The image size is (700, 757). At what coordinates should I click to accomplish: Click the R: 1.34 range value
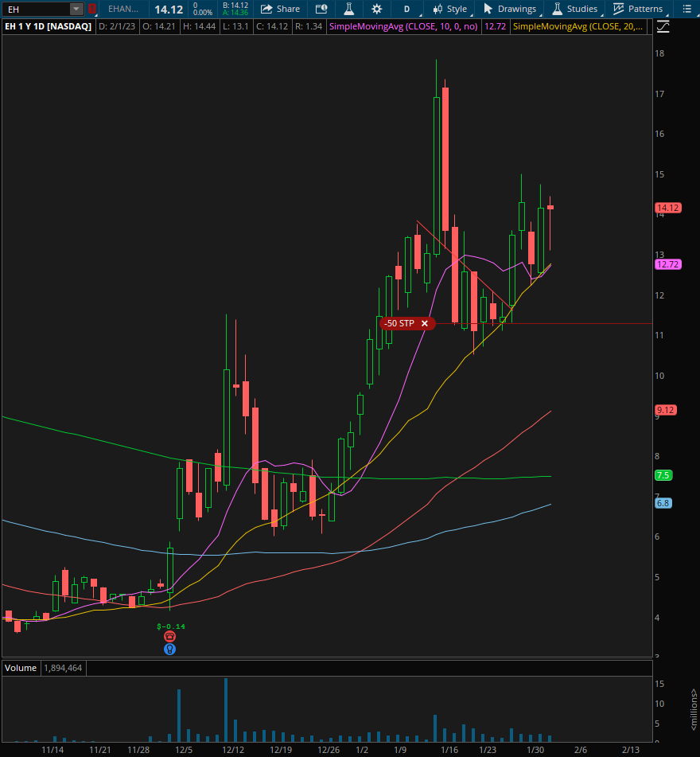(x=309, y=26)
